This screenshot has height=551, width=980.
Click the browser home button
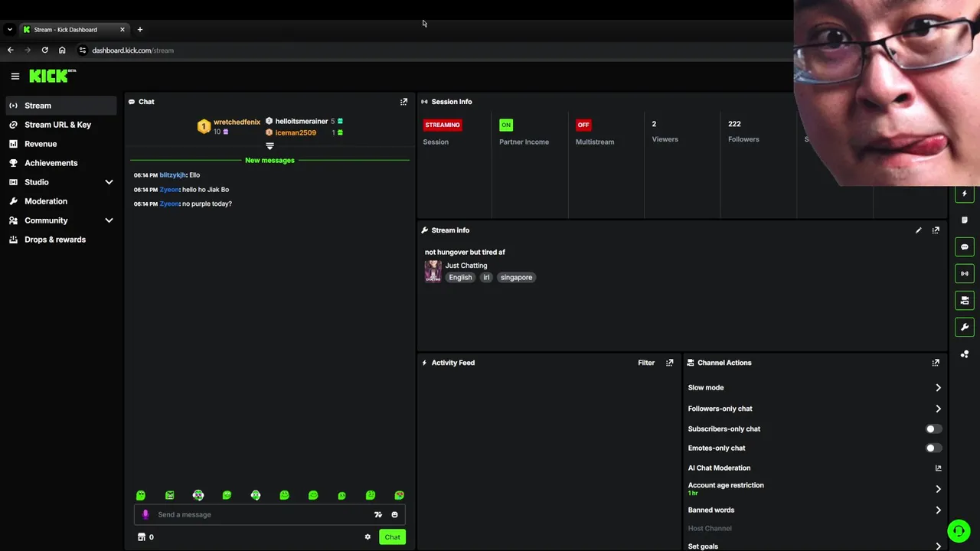62,51
